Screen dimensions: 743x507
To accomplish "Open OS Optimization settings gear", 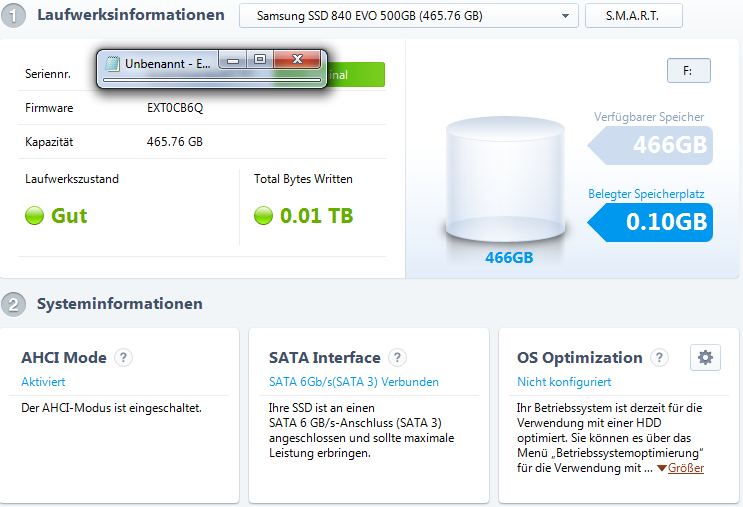I will click(x=705, y=357).
